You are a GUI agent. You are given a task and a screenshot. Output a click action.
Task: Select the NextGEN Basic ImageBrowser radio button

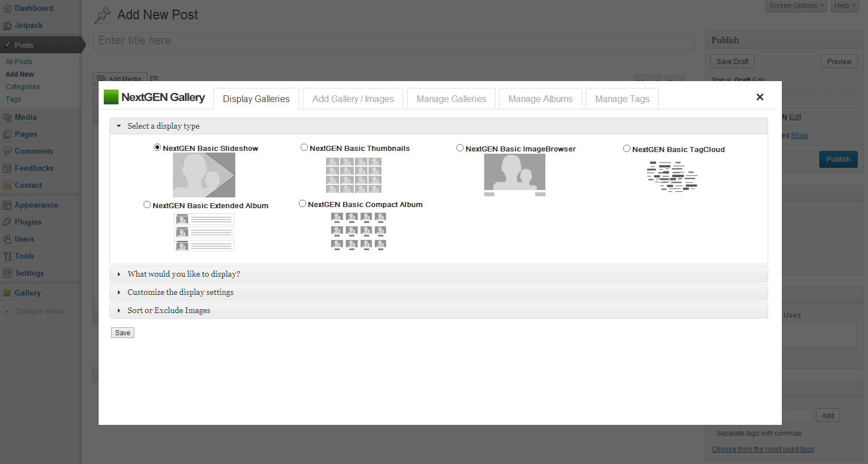point(460,148)
